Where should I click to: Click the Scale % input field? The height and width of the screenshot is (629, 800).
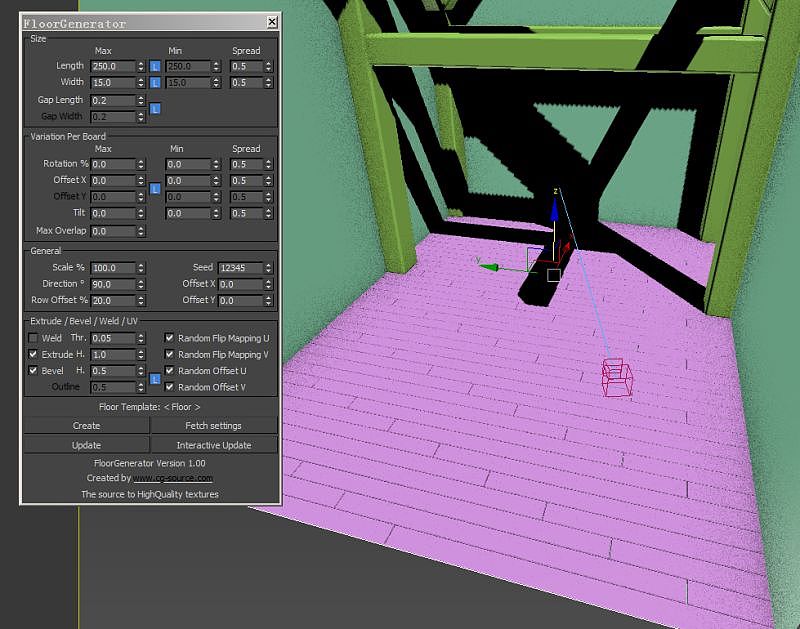coord(113,268)
